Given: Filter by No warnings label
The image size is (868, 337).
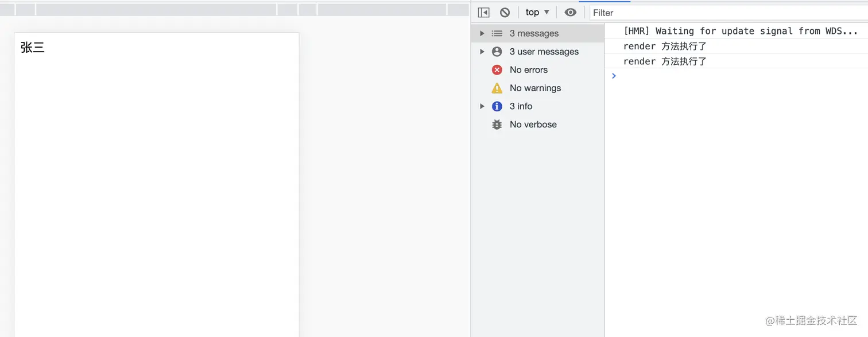Looking at the screenshot, I should pos(535,88).
